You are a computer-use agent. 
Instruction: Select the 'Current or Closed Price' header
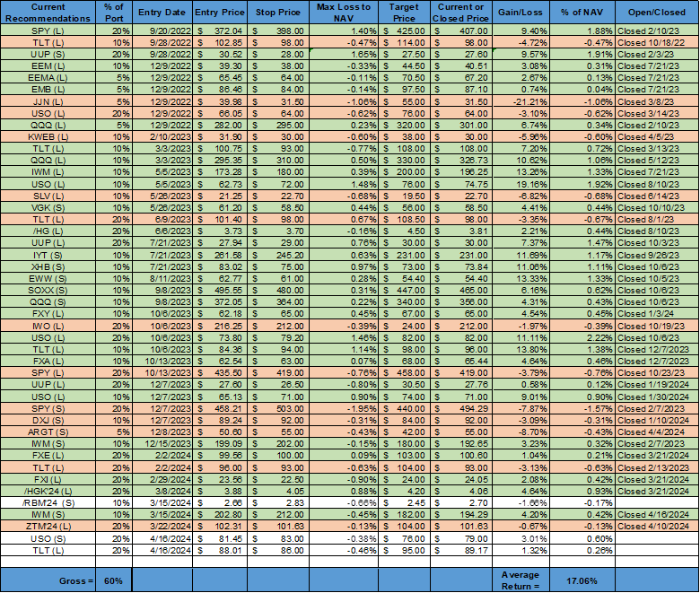click(x=460, y=13)
